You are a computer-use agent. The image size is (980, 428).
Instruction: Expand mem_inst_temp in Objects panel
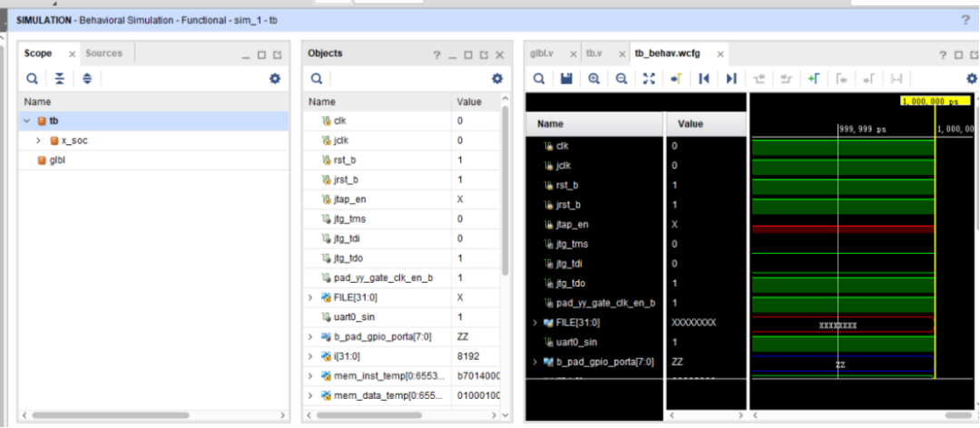[x=310, y=375]
